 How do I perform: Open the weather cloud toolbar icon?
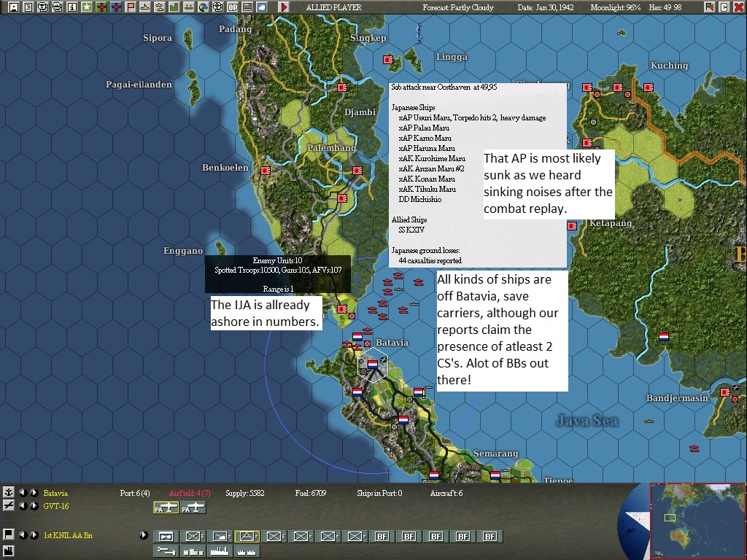(262, 7)
